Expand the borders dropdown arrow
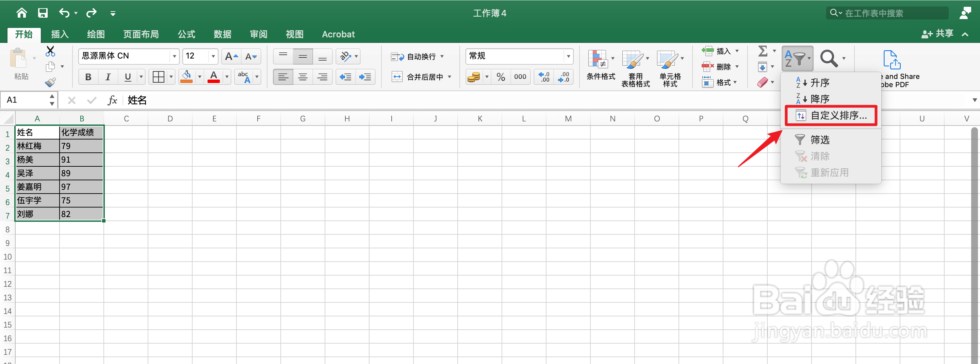 point(171,77)
